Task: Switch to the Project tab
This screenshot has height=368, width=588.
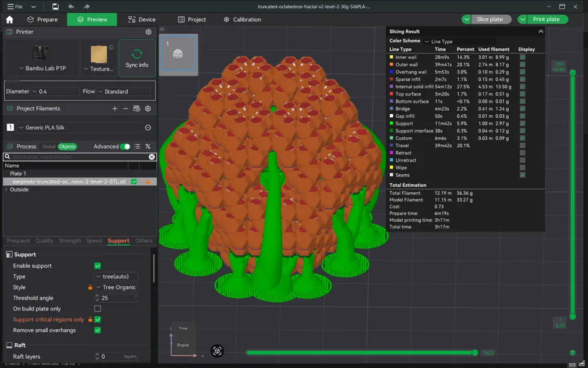Action: 192,19
